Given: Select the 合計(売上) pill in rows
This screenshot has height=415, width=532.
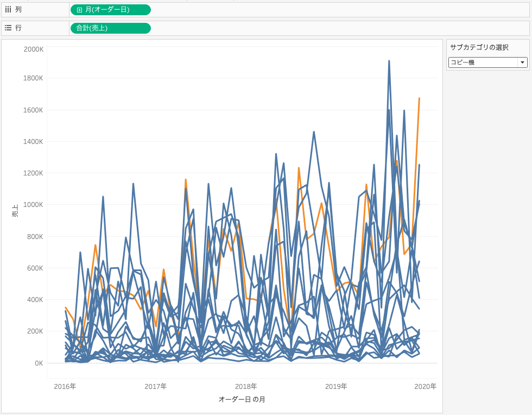Looking at the screenshot, I should pyautogui.click(x=111, y=28).
